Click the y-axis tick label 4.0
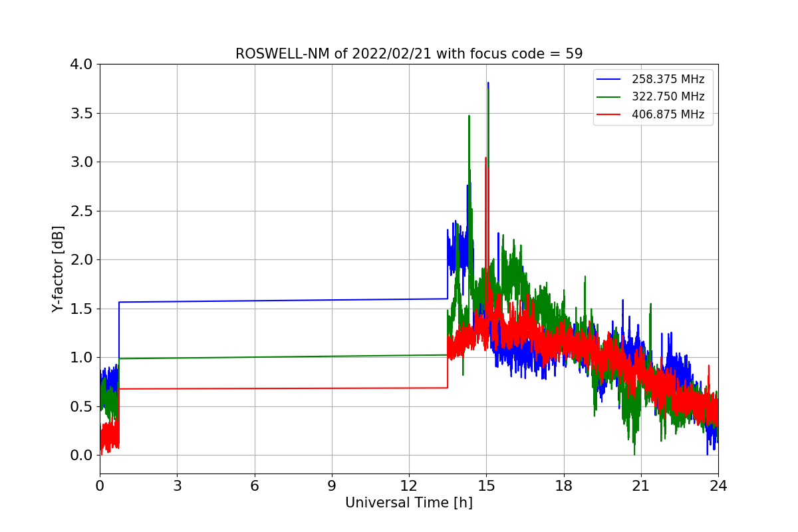Viewport: 798px width, 532px height. coord(82,65)
